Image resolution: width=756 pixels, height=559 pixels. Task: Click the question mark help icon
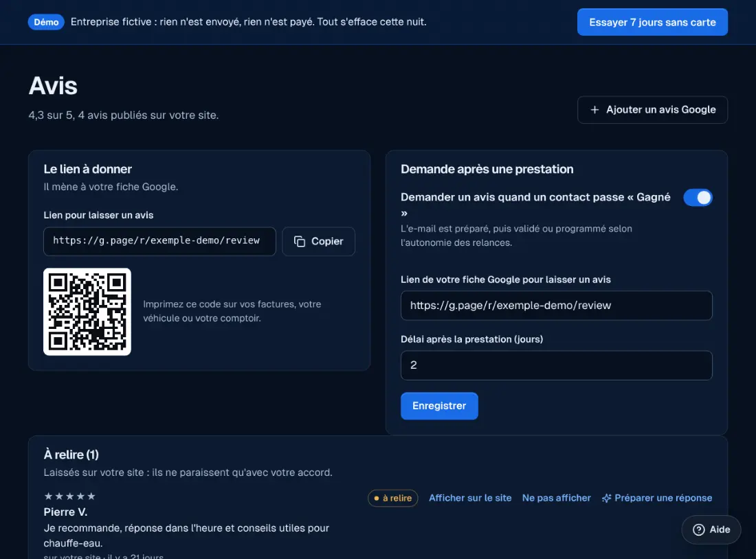click(699, 529)
